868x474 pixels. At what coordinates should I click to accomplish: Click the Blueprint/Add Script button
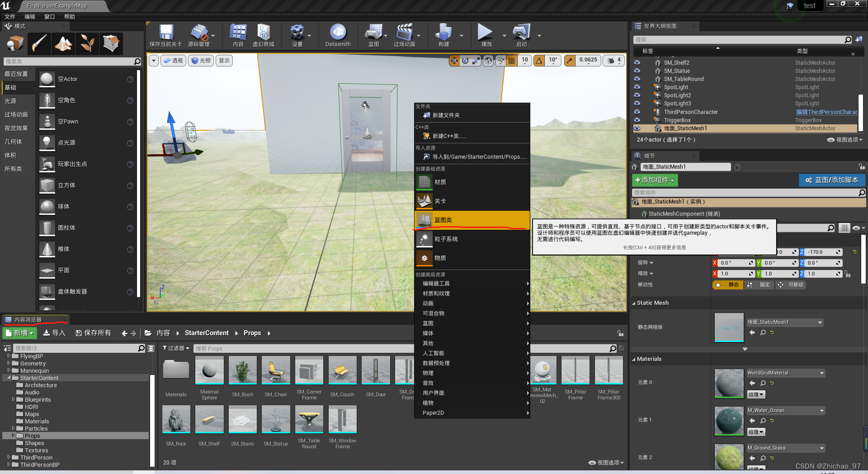832,180
